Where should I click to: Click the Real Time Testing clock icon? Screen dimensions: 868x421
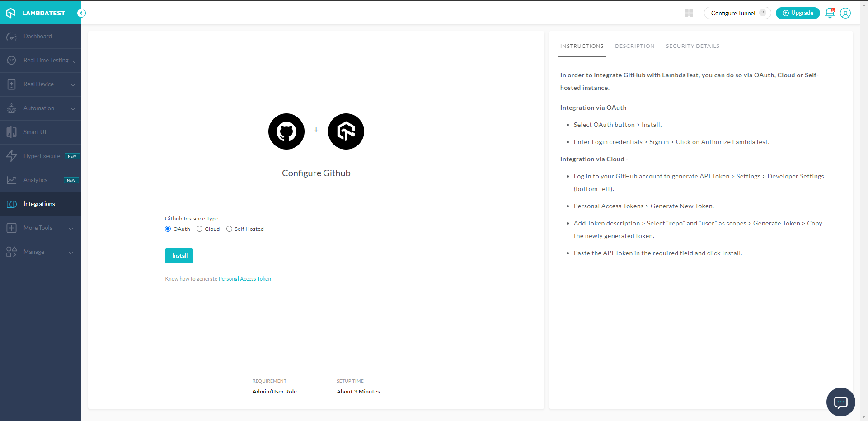click(12, 61)
